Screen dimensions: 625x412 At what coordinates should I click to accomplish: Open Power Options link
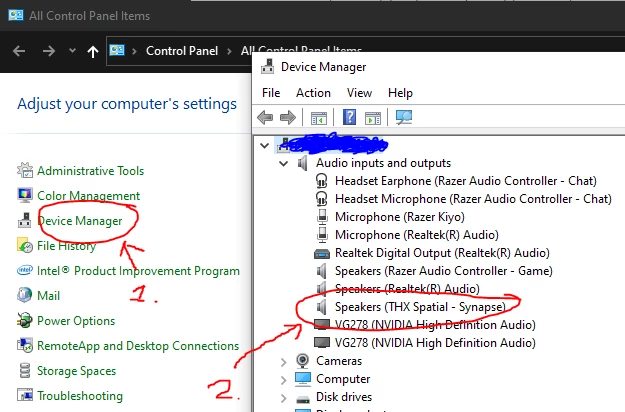pyautogui.click(x=76, y=321)
